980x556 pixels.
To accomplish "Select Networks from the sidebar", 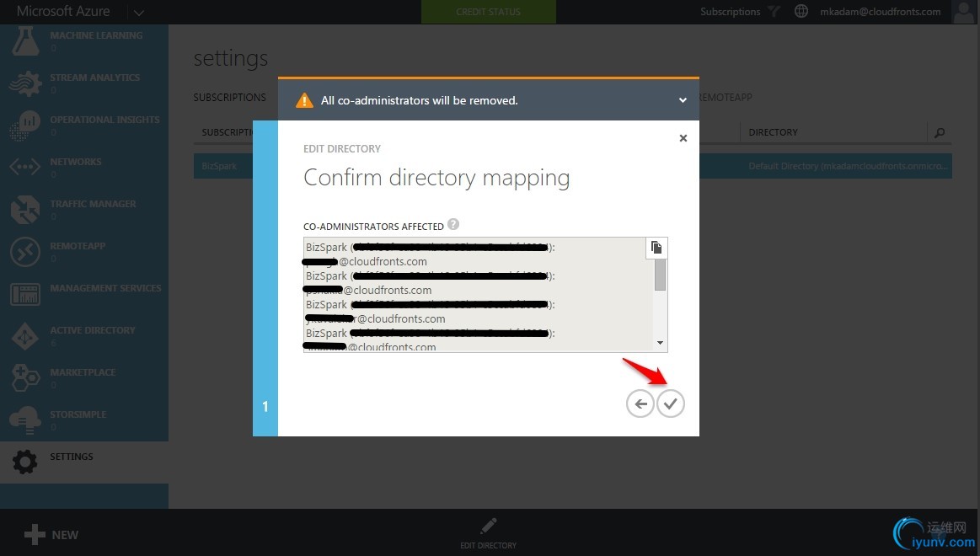I will point(84,168).
